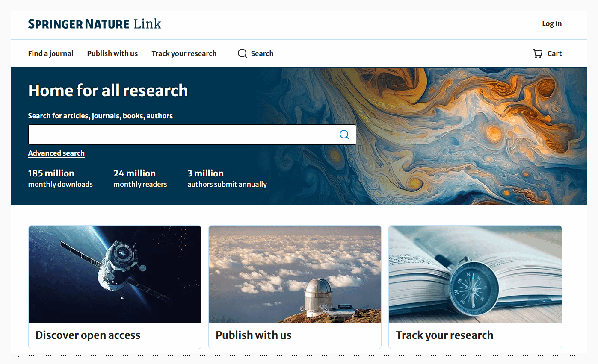The height and width of the screenshot is (364, 598).
Task: Select Track your research in top navigation
Action: pyautogui.click(x=184, y=53)
